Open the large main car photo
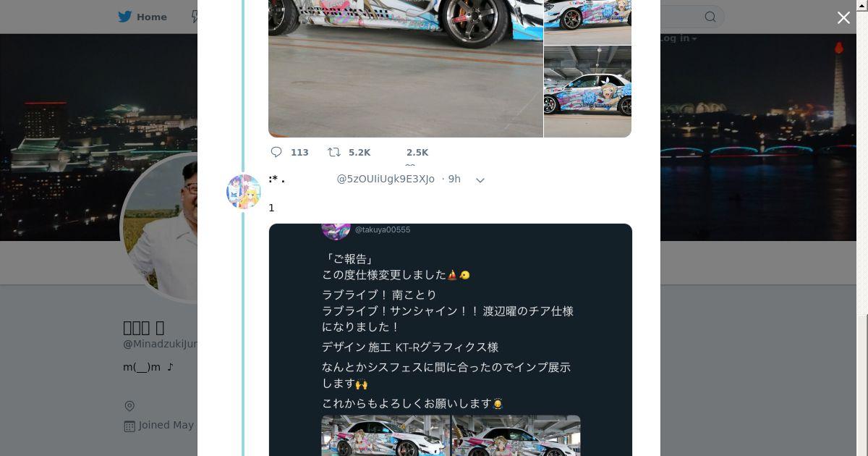Image resolution: width=868 pixels, height=456 pixels. click(x=406, y=68)
